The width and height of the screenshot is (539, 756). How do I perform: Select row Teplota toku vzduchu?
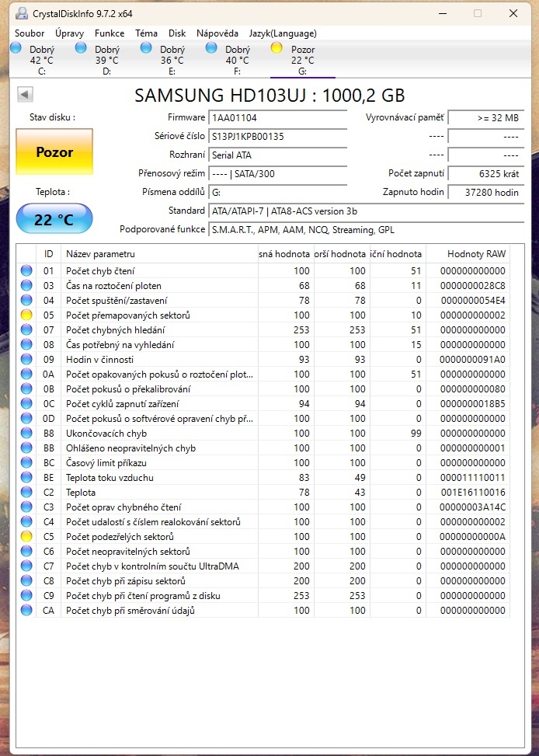click(x=263, y=477)
